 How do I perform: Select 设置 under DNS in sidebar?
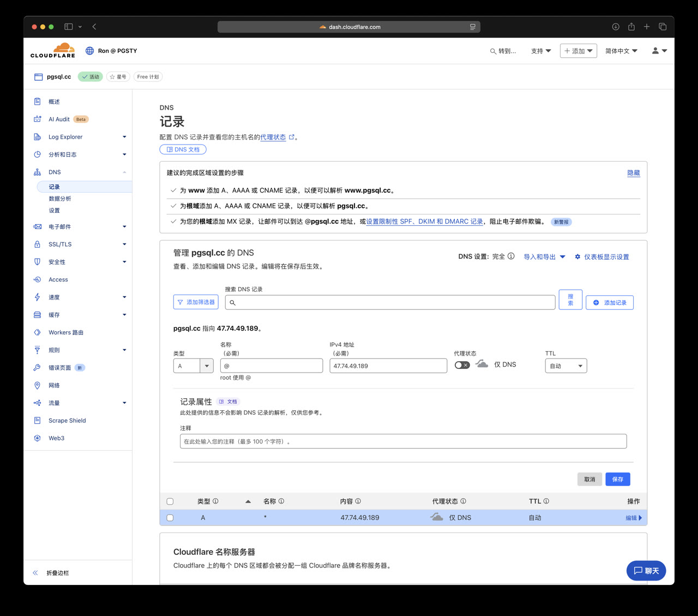click(x=55, y=211)
